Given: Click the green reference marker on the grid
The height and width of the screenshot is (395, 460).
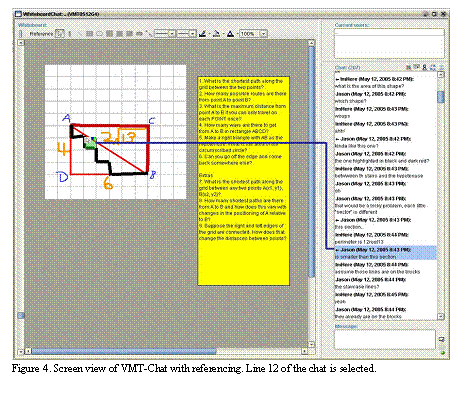Looking at the screenshot, I should [90, 143].
